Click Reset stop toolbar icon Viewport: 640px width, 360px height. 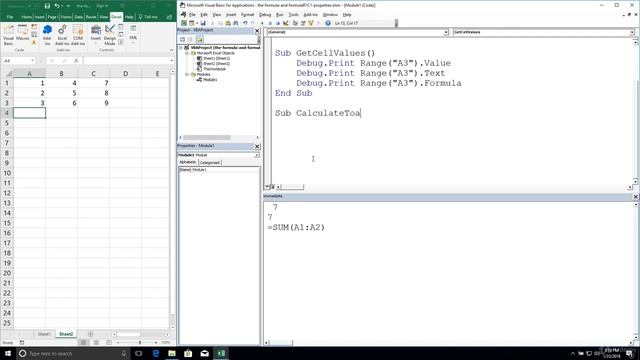pos(278,23)
